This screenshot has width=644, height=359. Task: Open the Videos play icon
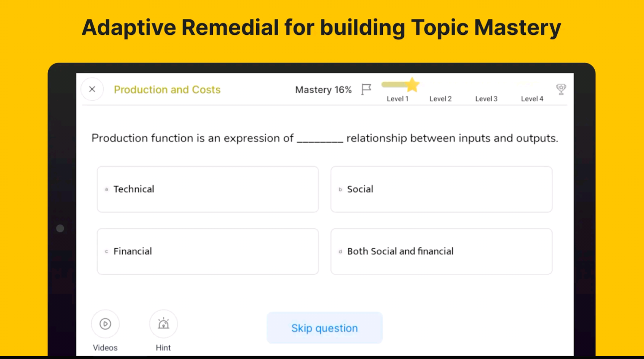(105, 324)
